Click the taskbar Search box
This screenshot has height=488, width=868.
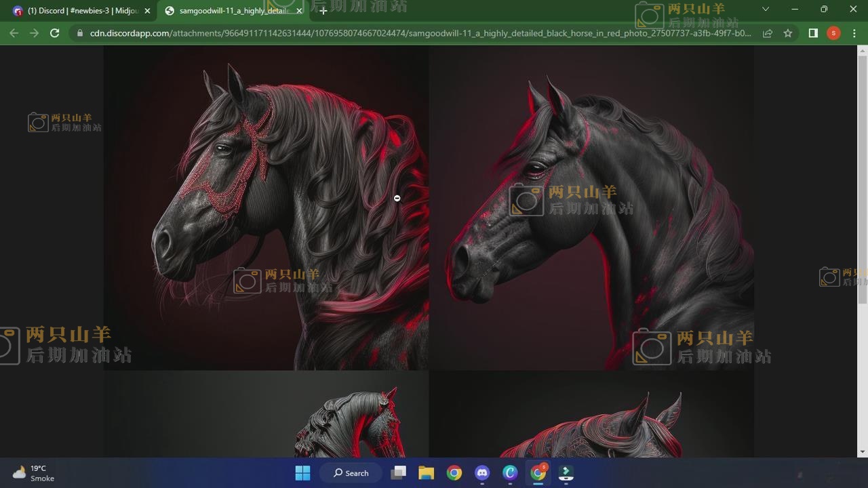(x=351, y=473)
